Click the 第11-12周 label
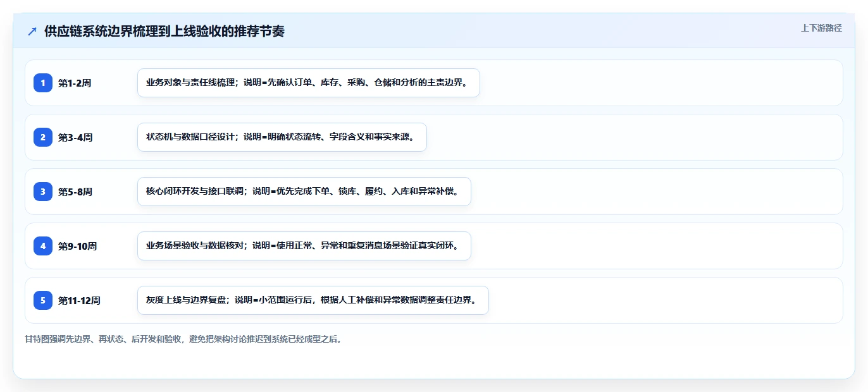The width and height of the screenshot is (868, 392). coord(79,300)
